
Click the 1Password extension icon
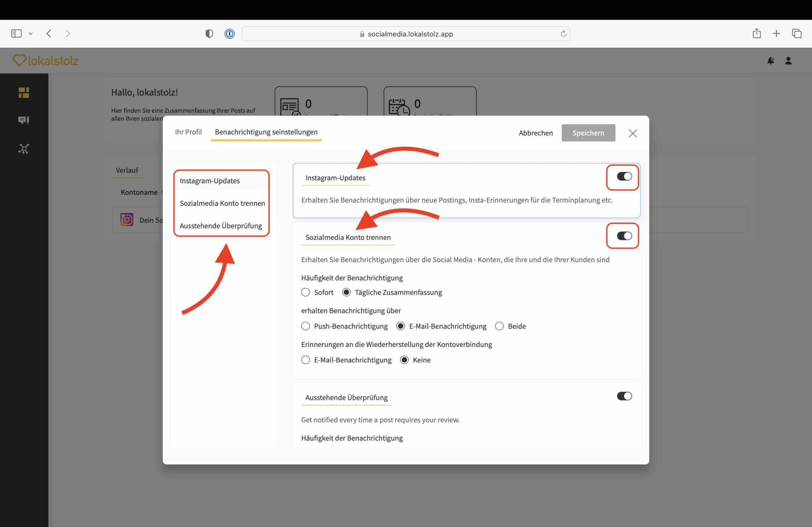click(229, 34)
